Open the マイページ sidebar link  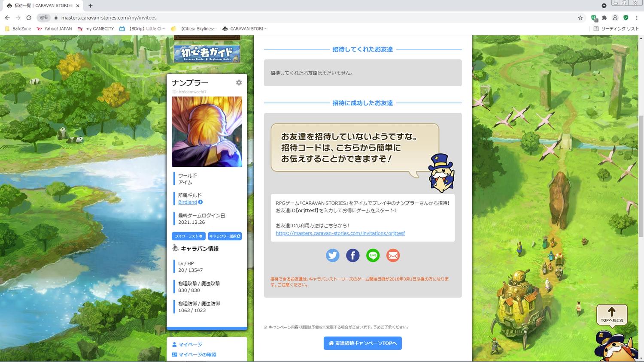(x=190, y=344)
